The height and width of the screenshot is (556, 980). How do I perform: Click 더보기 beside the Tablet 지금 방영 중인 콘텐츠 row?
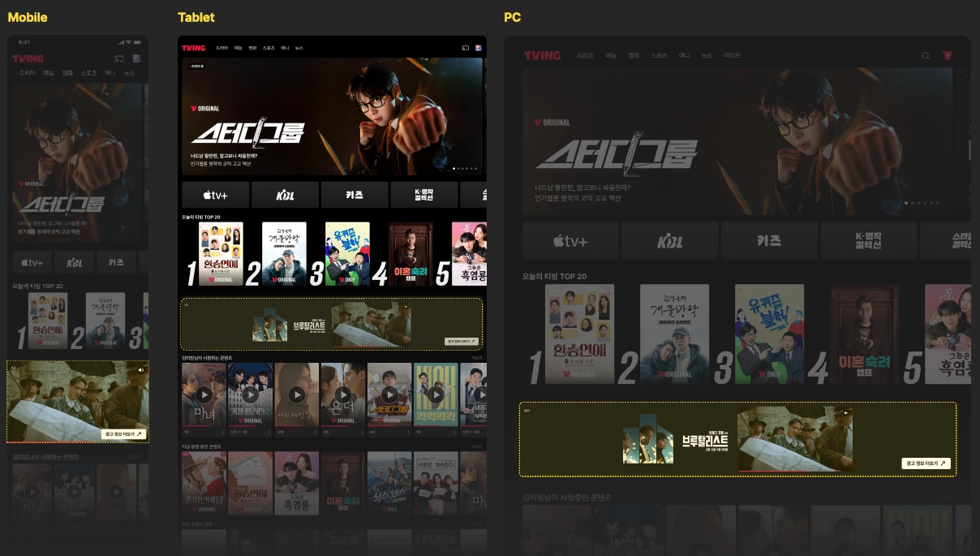pyautogui.click(x=477, y=446)
